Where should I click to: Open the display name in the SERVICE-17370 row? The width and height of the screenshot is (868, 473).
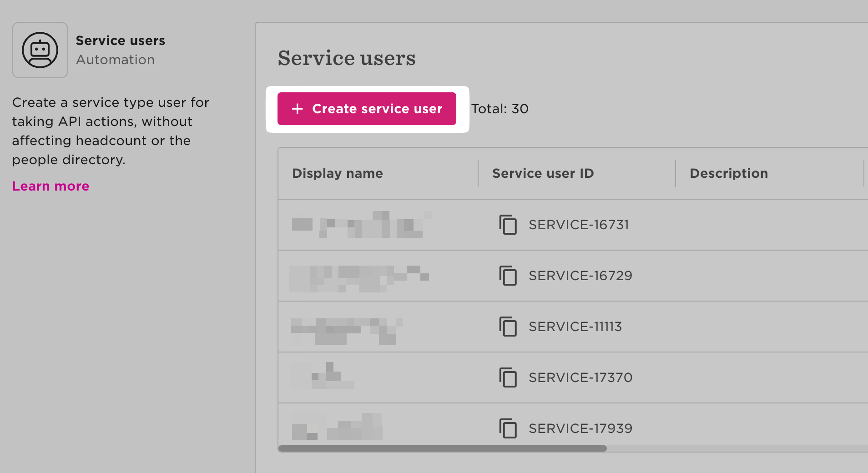pyautogui.click(x=323, y=377)
